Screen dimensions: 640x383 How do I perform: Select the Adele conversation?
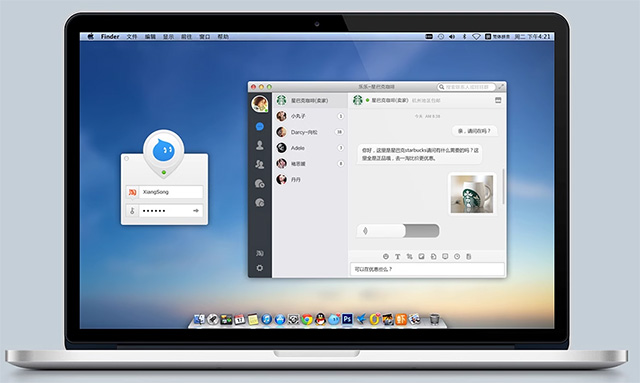(x=310, y=148)
